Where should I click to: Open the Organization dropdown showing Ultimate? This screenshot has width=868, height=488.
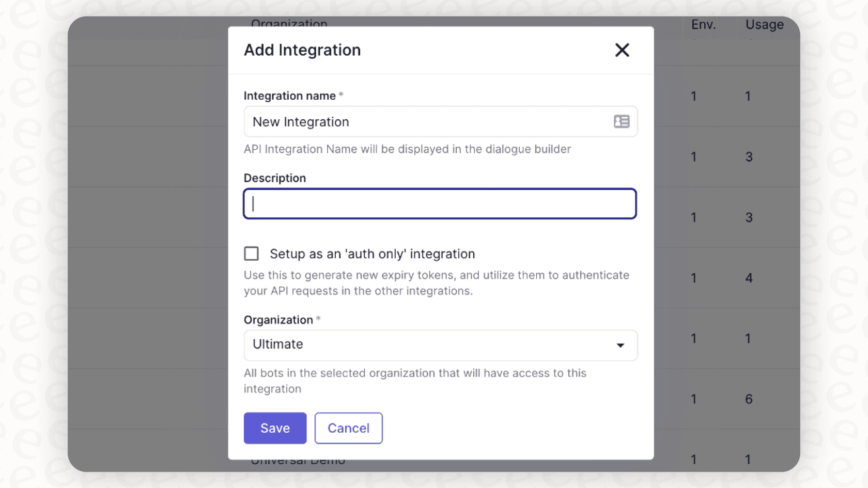point(440,345)
